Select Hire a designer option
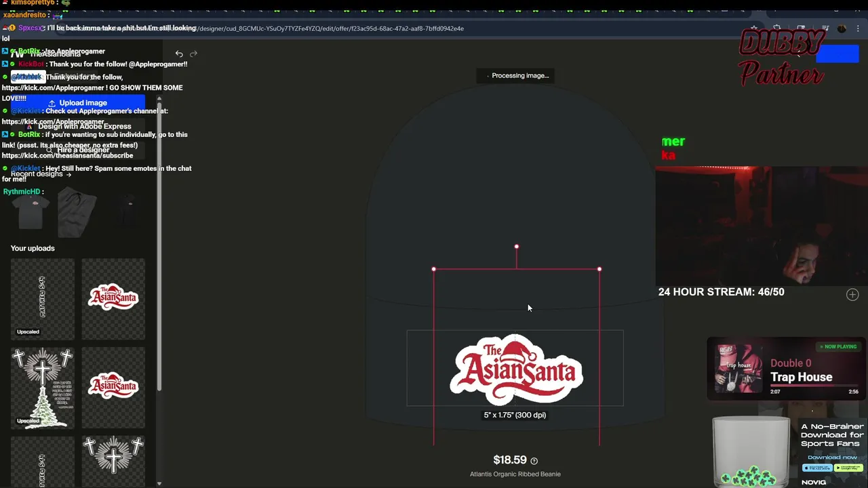Image resolution: width=868 pixels, height=488 pixels. click(77, 150)
